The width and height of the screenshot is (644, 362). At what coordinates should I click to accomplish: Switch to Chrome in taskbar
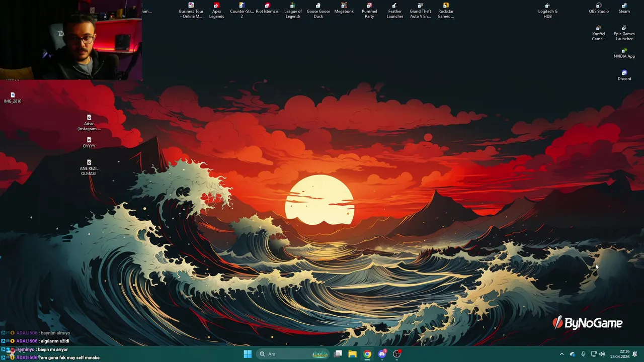(367, 354)
